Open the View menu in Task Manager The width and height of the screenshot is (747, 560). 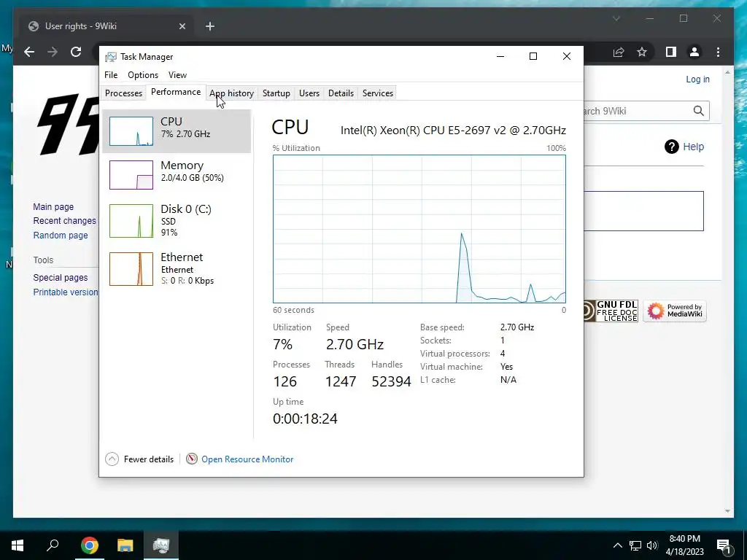(177, 75)
